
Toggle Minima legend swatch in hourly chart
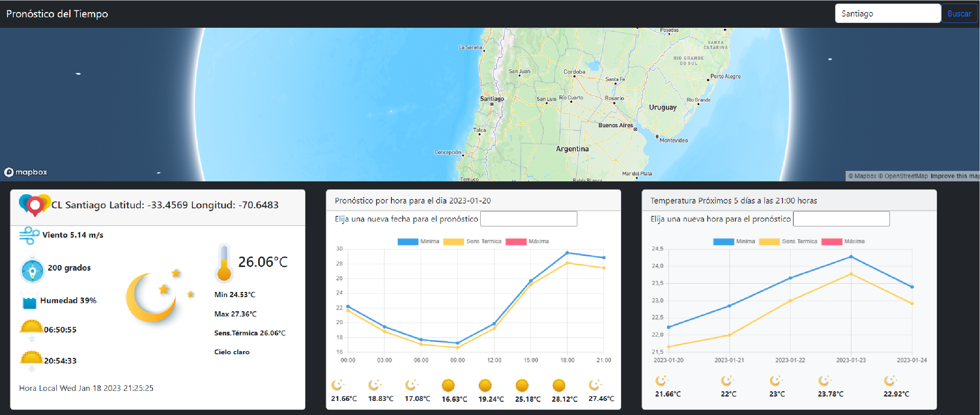pos(408,242)
